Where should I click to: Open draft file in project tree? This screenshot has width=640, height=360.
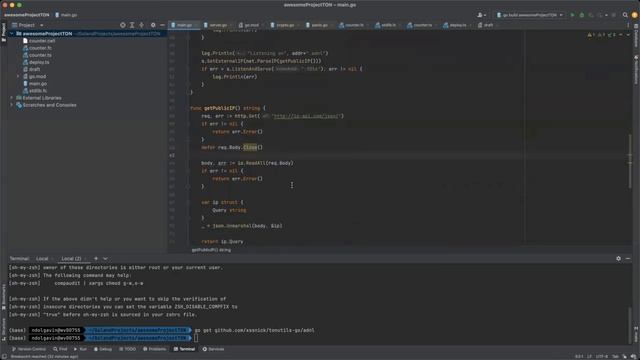31,69
